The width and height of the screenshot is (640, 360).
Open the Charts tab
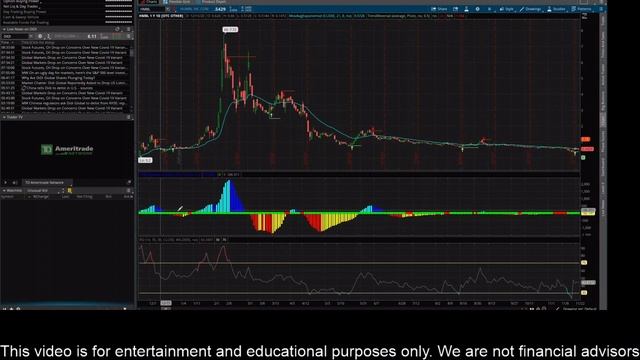pyautogui.click(x=149, y=2)
